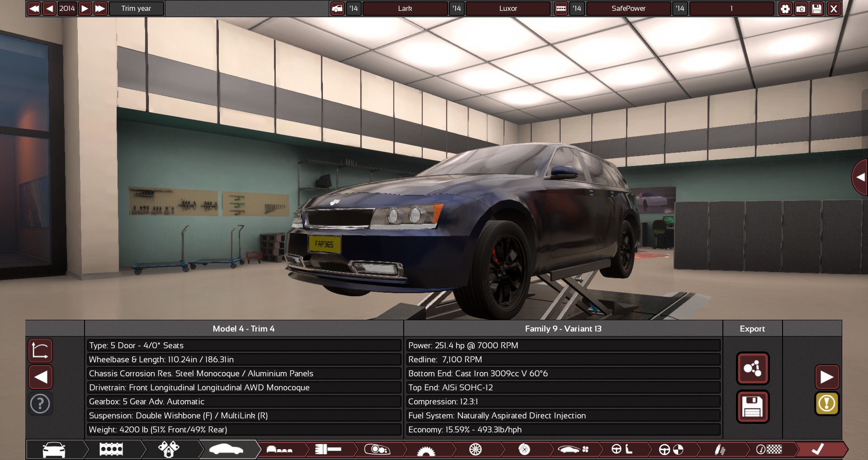This screenshot has height=460, width=868.
Task: Open the body variants tab
Action: pyautogui.click(x=279, y=450)
